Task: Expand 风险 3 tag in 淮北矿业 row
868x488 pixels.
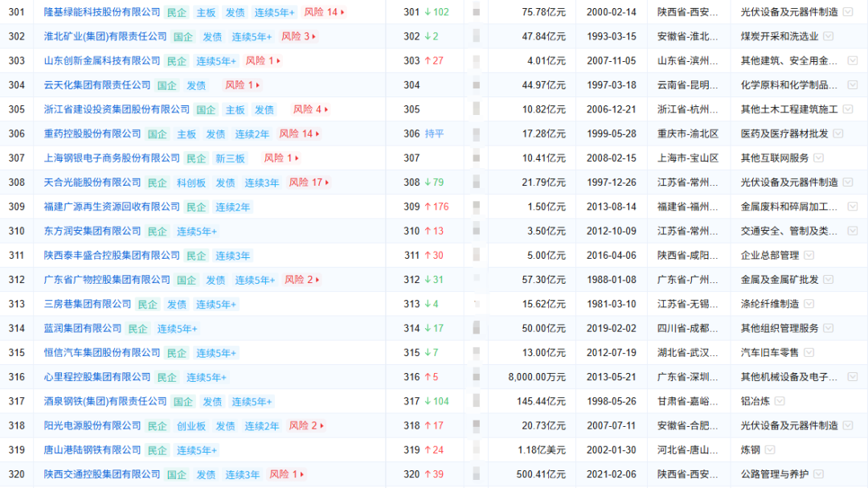Action: 299,36
